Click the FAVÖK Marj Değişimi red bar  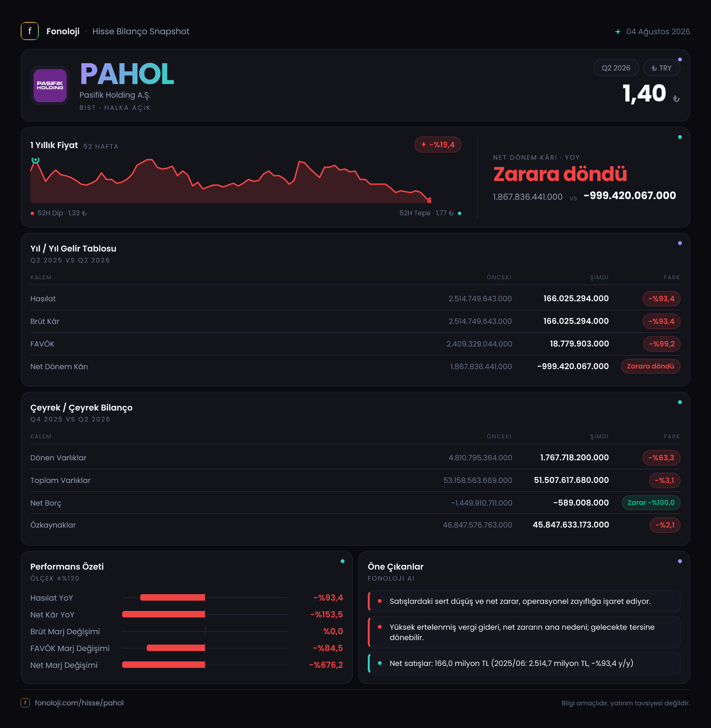[x=176, y=648]
